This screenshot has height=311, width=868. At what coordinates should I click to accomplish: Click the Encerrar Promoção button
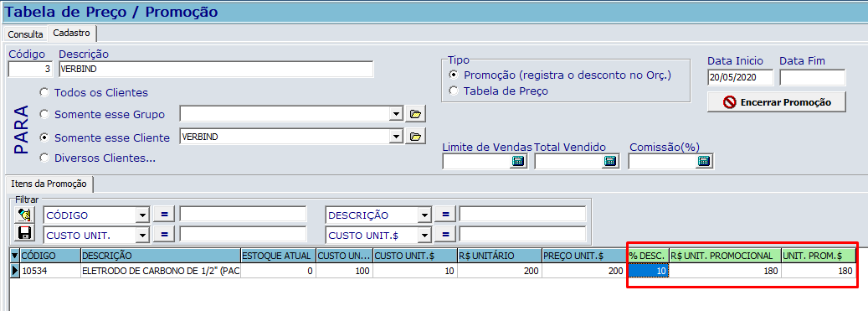point(776,102)
